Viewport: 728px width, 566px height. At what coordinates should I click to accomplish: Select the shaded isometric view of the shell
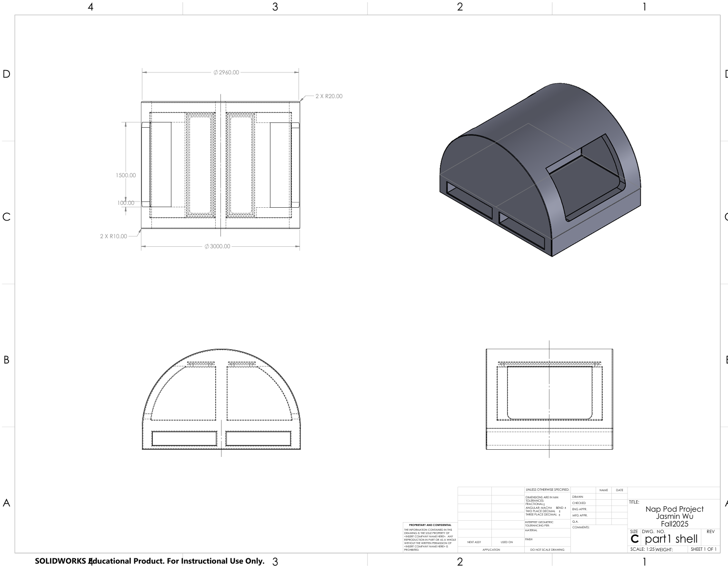[540, 170]
